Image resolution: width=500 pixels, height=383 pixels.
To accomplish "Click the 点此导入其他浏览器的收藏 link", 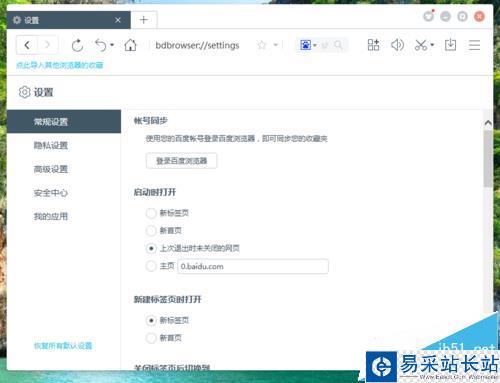I will click(60, 65).
